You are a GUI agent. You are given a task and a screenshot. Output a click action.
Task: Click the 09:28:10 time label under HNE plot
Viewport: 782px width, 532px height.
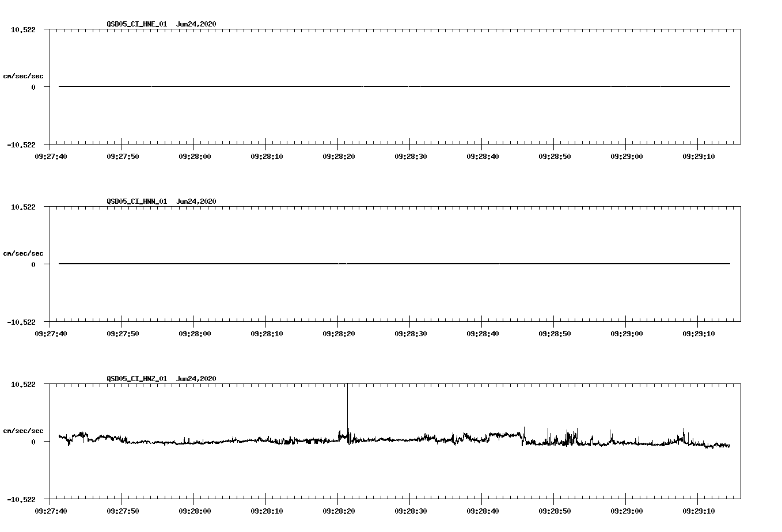pyautogui.click(x=267, y=157)
